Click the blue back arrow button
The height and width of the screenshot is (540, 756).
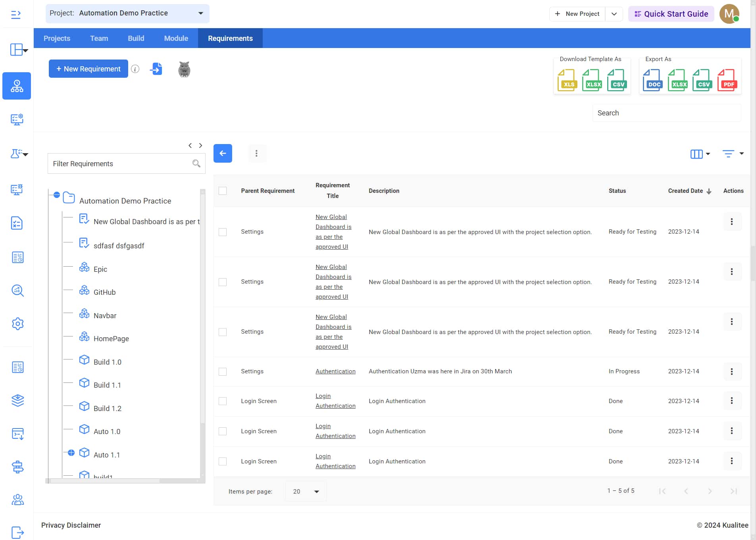[x=223, y=154]
